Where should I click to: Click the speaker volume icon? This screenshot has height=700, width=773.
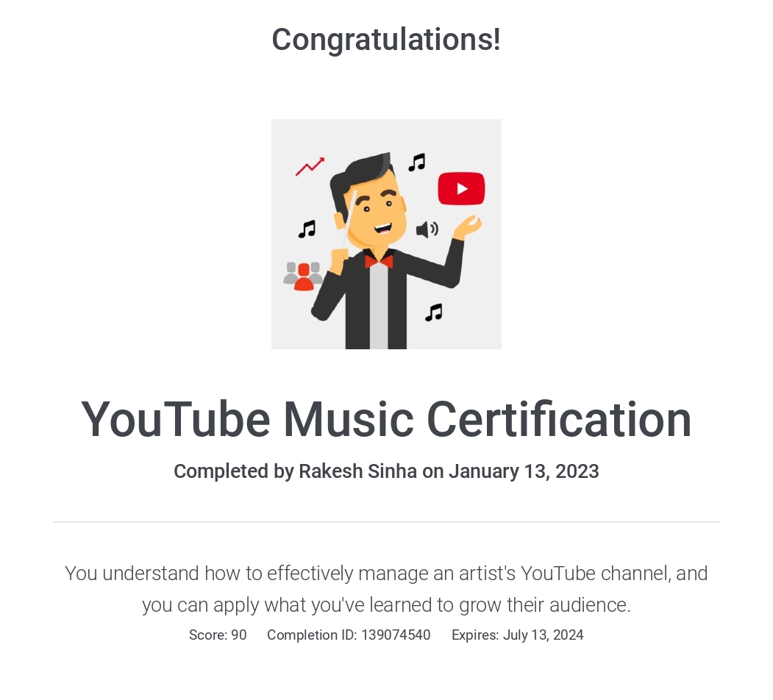[x=427, y=229]
